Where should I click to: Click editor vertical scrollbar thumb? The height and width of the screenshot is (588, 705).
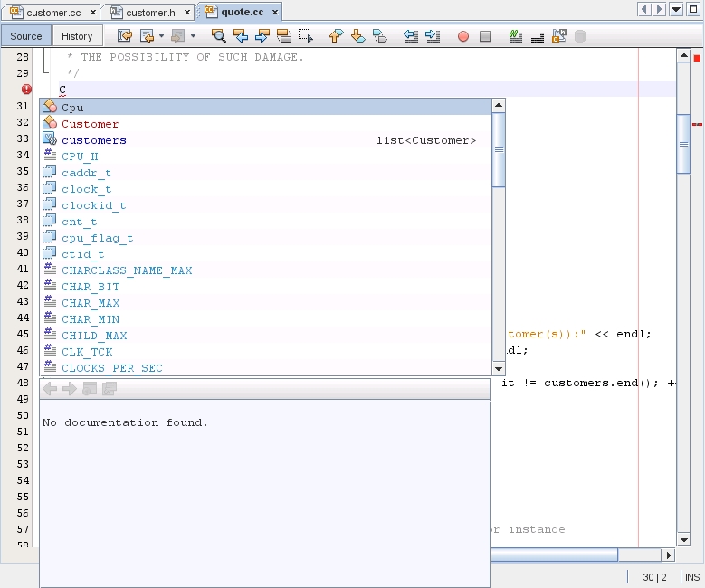(683, 144)
